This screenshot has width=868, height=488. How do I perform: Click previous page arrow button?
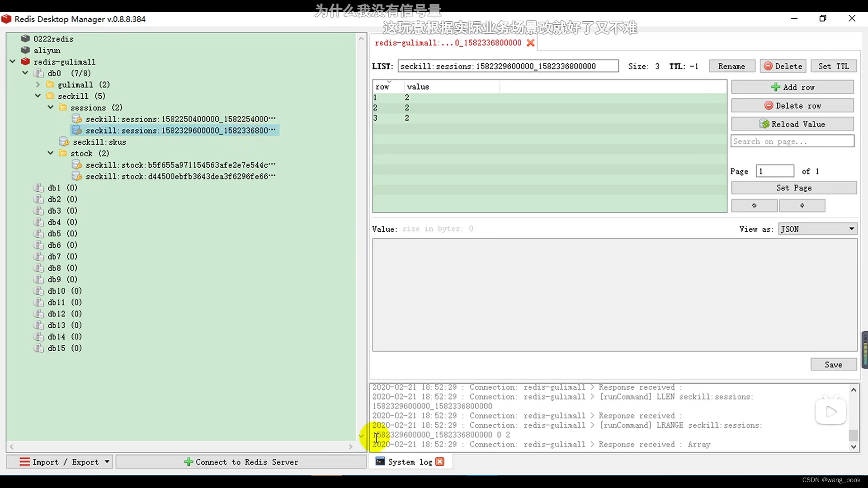754,206
